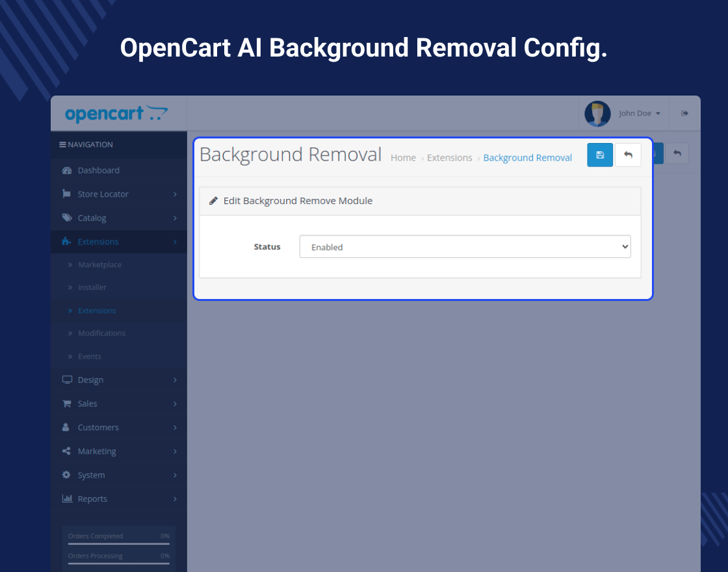The height and width of the screenshot is (572, 728).
Task: Expand the Sales menu chevron
Action: click(175, 404)
